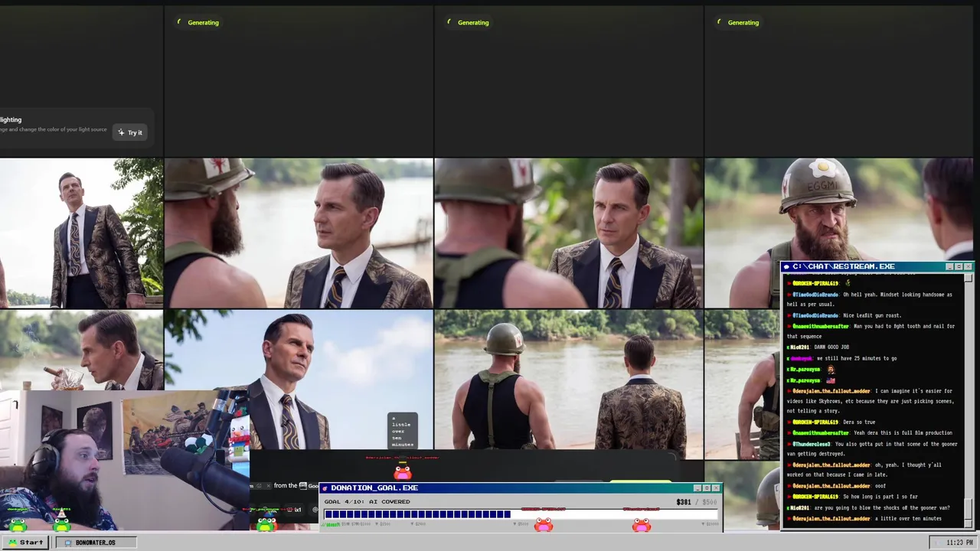
Task: Click chat message 'a little over ten minutes'
Action: click(x=908, y=519)
